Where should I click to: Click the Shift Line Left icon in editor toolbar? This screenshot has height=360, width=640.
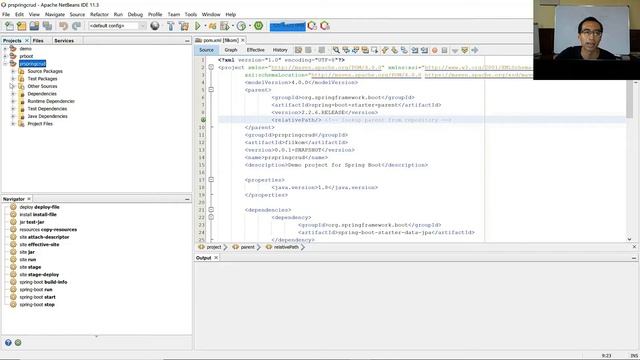pyautogui.click(x=414, y=50)
